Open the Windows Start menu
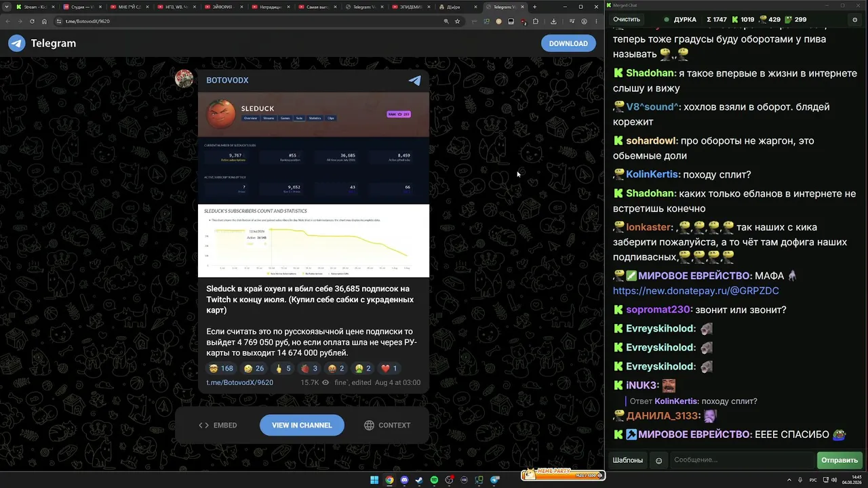 (374, 480)
